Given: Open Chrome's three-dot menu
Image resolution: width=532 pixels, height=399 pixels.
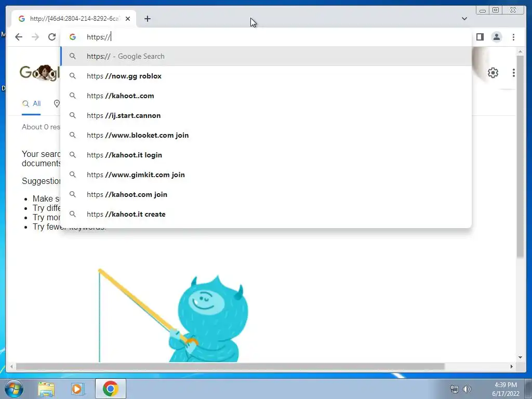Looking at the screenshot, I should [x=514, y=37].
